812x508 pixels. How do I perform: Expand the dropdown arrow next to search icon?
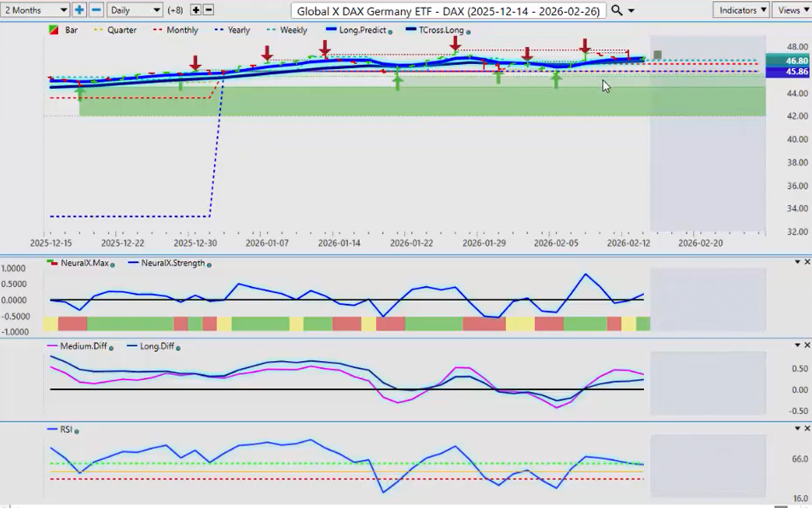pos(631,10)
